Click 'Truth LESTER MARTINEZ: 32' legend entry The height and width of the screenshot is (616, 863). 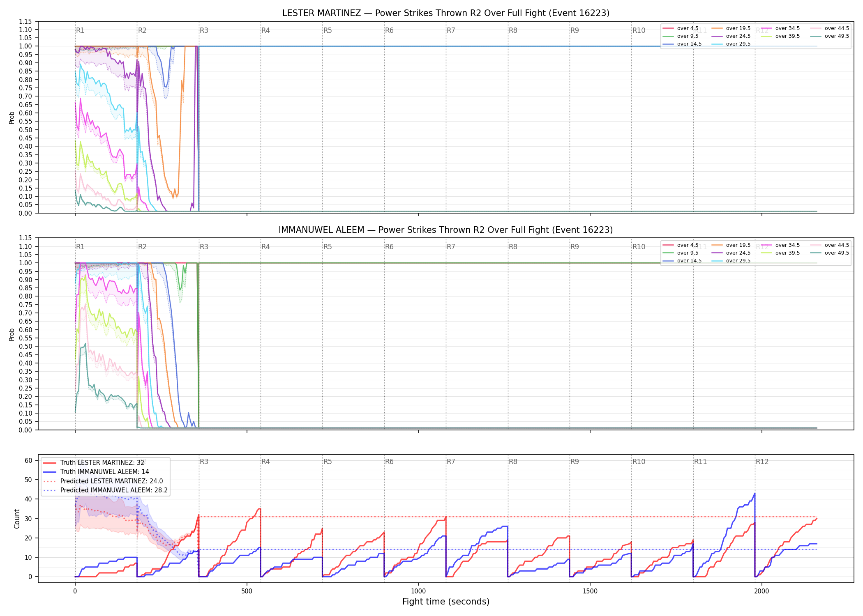(x=94, y=463)
